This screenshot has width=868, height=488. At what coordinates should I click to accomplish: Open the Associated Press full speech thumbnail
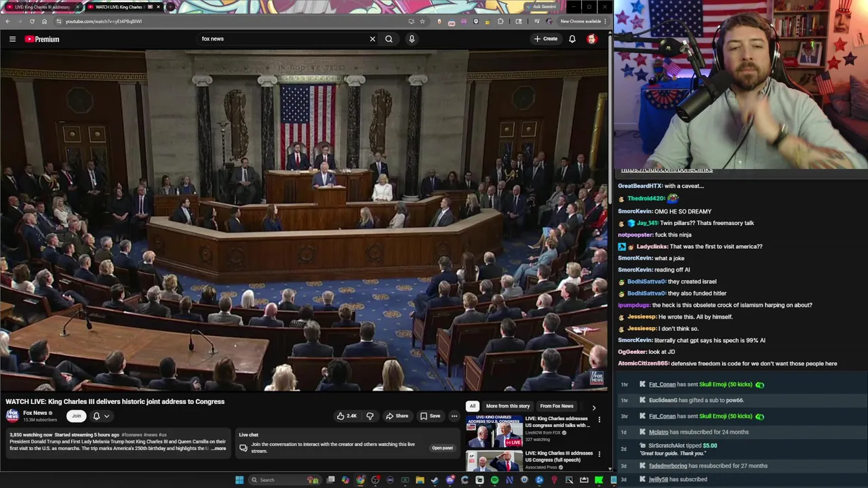click(494, 461)
